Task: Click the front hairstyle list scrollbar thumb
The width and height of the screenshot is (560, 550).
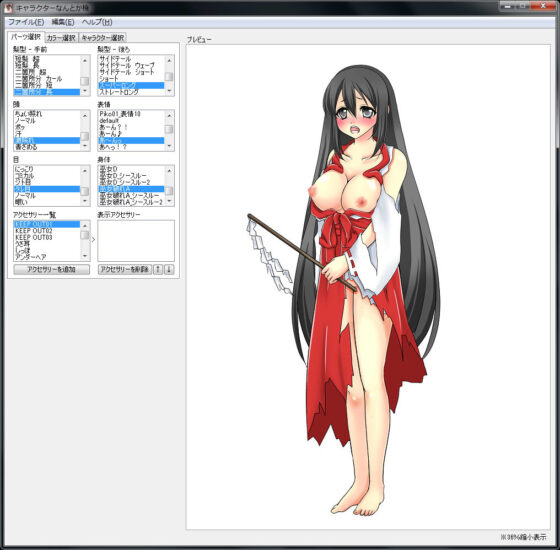Action: point(85,81)
